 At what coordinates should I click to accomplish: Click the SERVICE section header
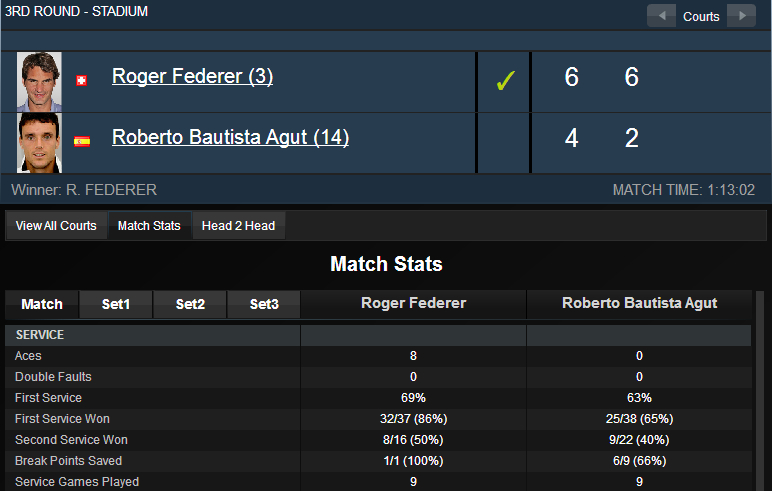point(40,335)
